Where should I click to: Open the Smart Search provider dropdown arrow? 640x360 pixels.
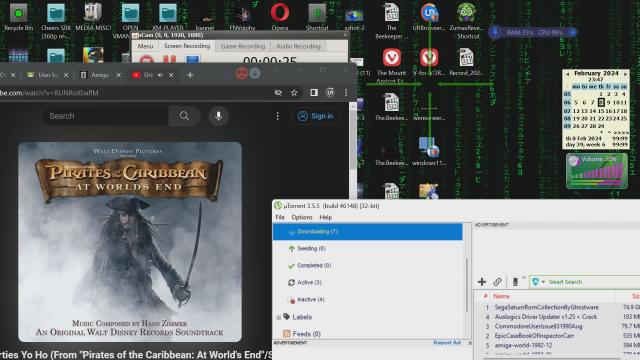tap(543, 282)
